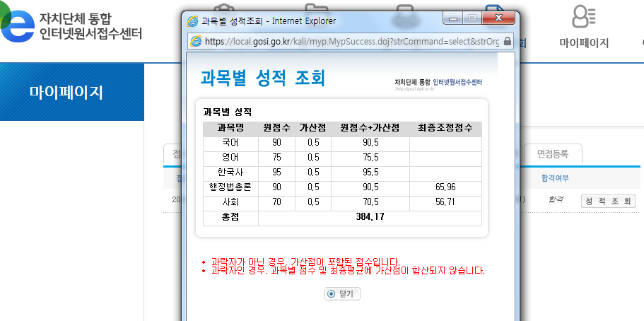Viewport: 644px width, 321px height.
Task: Click the 과목별 성적 조회 heading
Action: click(263, 78)
